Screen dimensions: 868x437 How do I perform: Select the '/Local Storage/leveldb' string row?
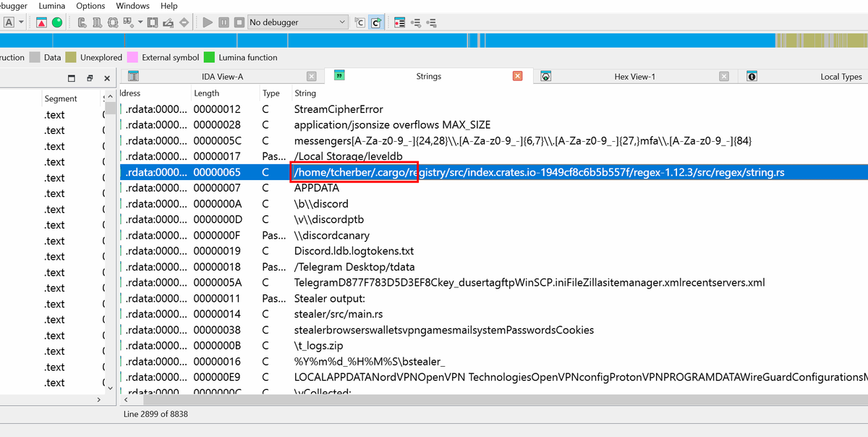point(493,156)
